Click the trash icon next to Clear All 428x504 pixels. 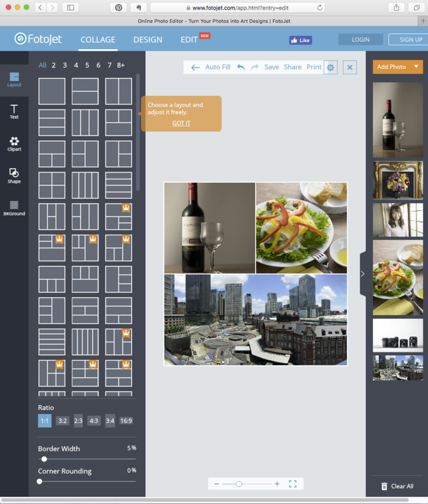[385, 486]
